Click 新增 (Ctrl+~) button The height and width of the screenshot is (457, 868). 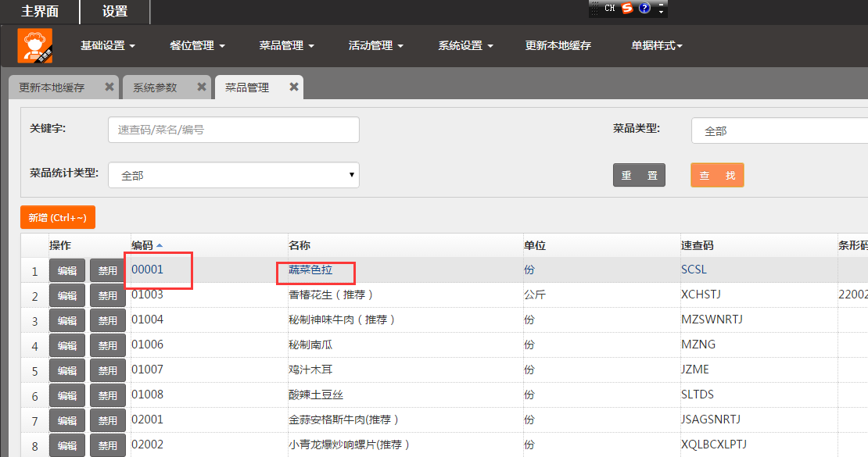tap(58, 217)
